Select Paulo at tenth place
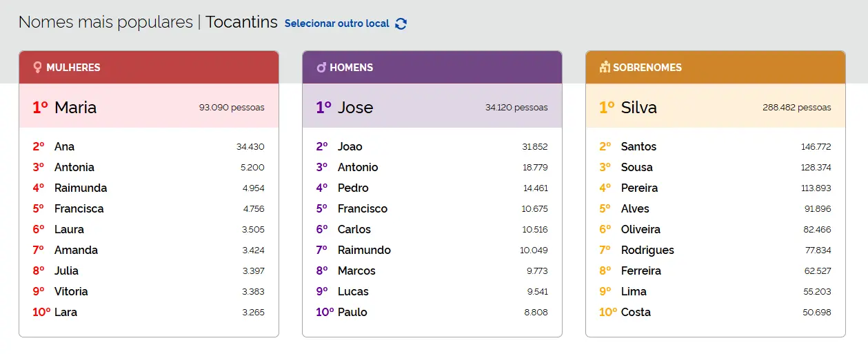868x354 pixels. tap(352, 312)
